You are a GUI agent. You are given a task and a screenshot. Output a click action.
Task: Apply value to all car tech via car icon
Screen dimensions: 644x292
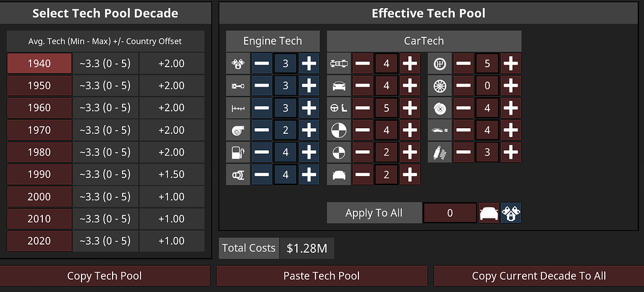488,213
